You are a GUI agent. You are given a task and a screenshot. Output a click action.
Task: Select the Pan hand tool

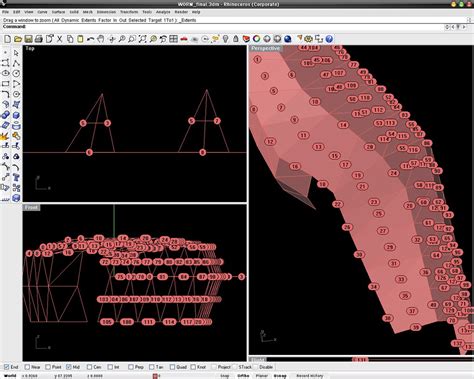point(101,39)
